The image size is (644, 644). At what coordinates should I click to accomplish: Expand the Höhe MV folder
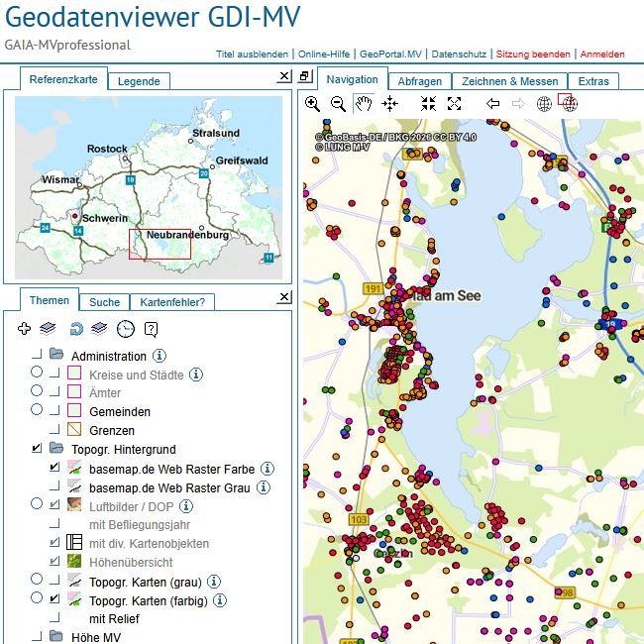[56, 636]
